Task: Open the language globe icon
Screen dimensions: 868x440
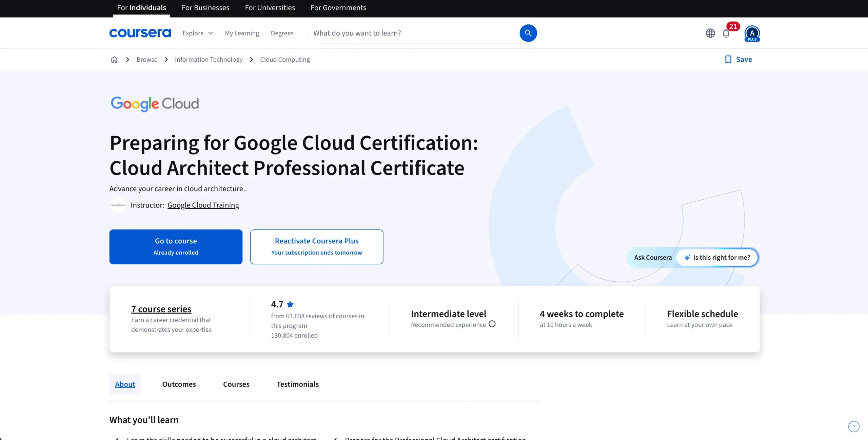Action: coord(710,33)
